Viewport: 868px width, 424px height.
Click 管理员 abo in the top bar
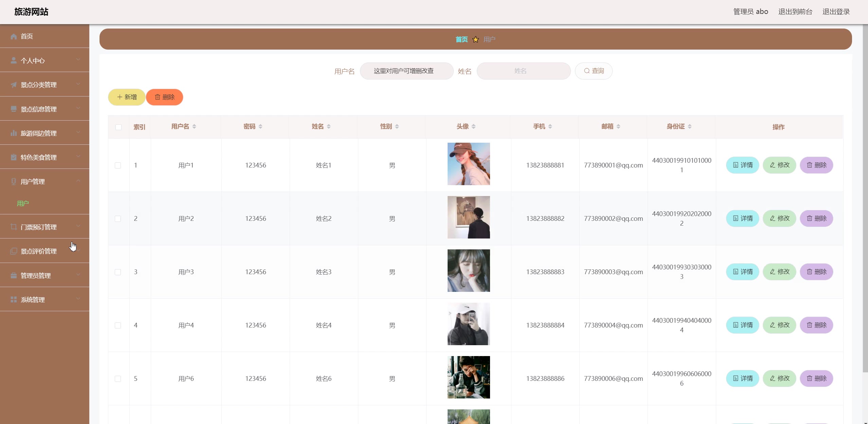click(x=751, y=12)
